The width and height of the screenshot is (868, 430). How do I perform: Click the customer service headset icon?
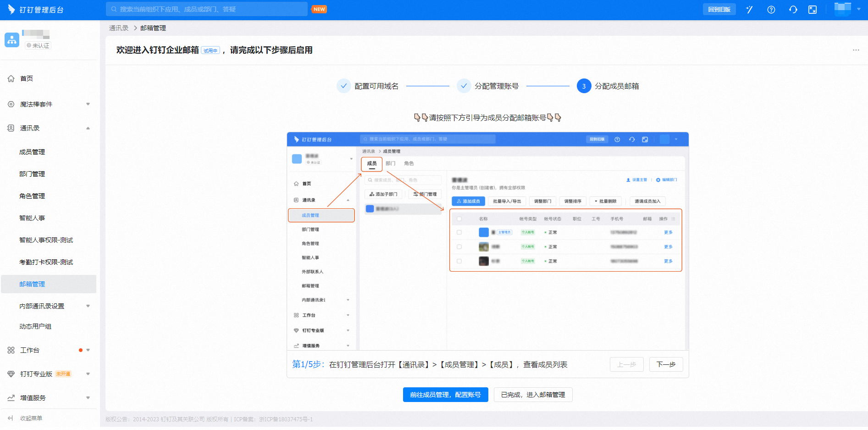(x=793, y=10)
